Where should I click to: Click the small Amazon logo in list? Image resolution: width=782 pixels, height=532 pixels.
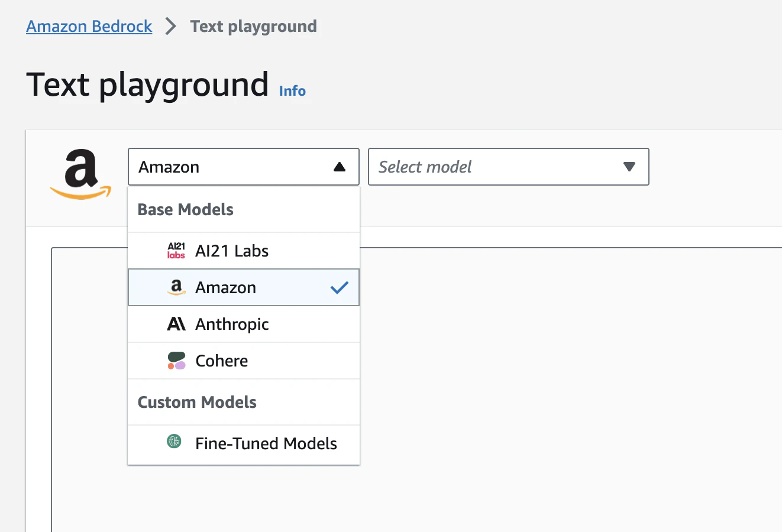pyautogui.click(x=176, y=287)
